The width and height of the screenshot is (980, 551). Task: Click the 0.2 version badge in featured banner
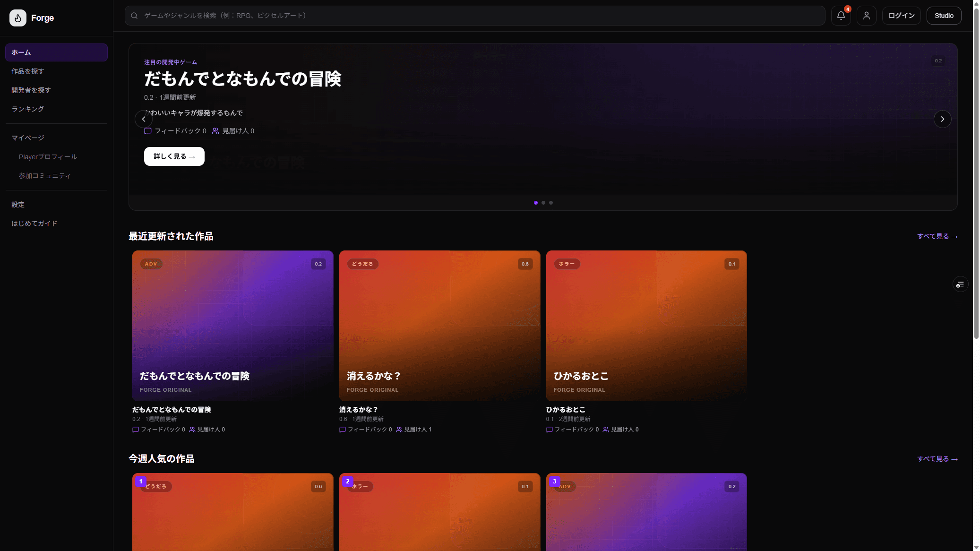tap(938, 61)
